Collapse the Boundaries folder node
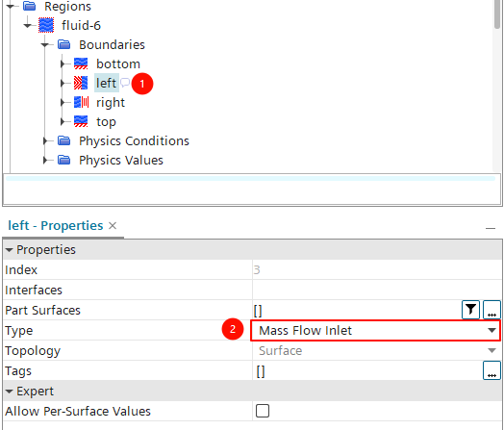The height and width of the screenshot is (430, 504). [45, 44]
